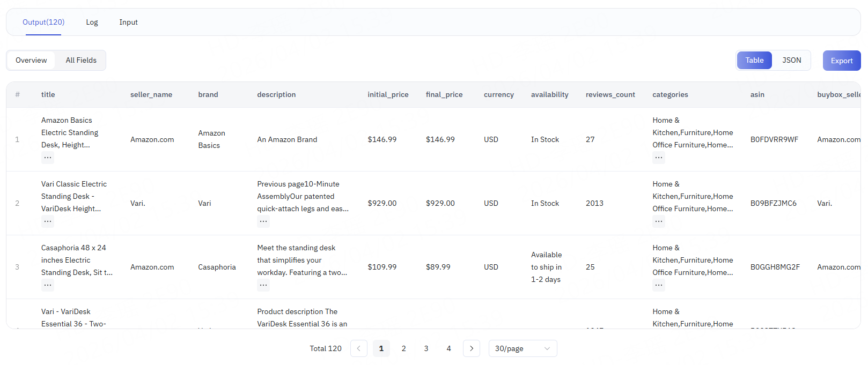Click ASIN cell B0FDVRR9WF
Viewport: 868px width, 365px height.
point(774,139)
